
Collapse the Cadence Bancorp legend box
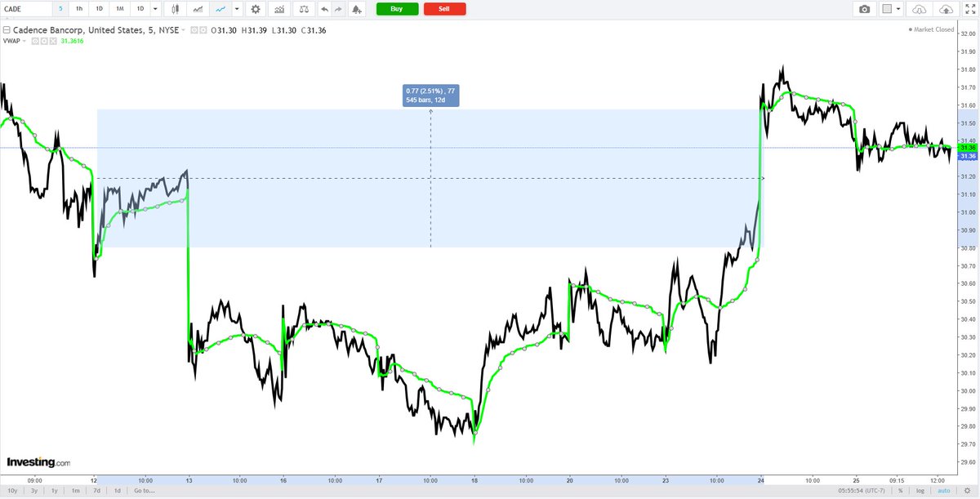click(x=6, y=29)
